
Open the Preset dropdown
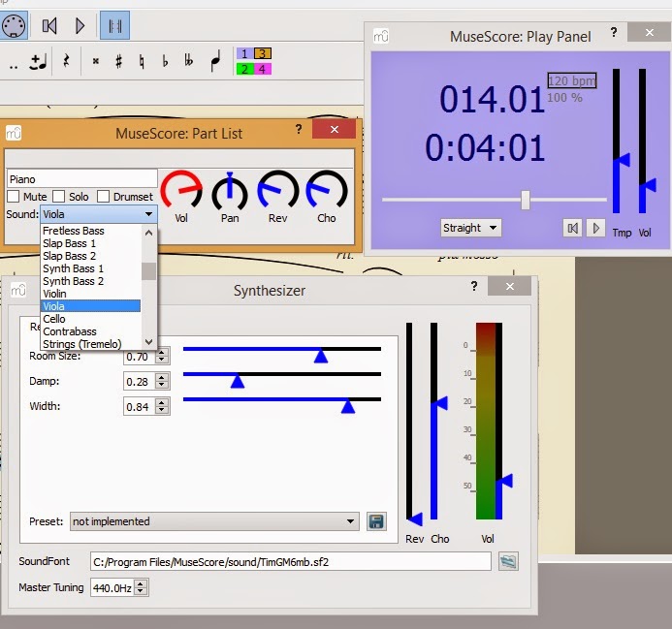214,521
